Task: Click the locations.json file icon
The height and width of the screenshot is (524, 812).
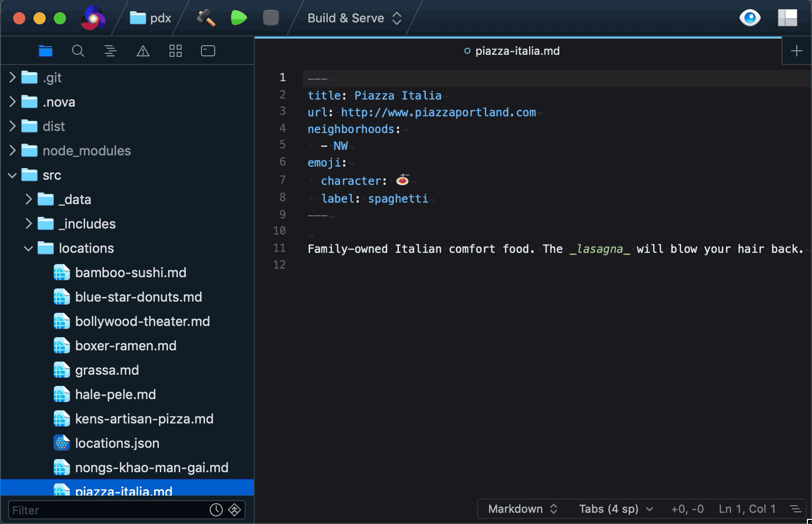Action: pos(61,443)
